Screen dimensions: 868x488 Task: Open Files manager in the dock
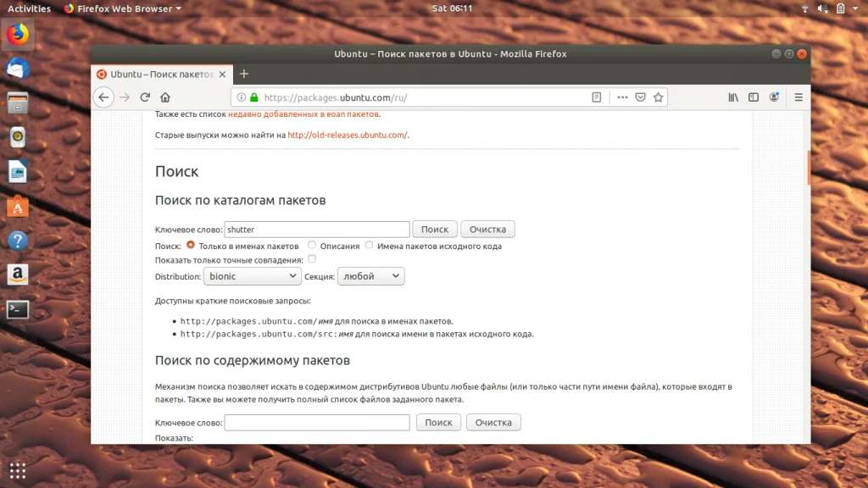(18, 103)
